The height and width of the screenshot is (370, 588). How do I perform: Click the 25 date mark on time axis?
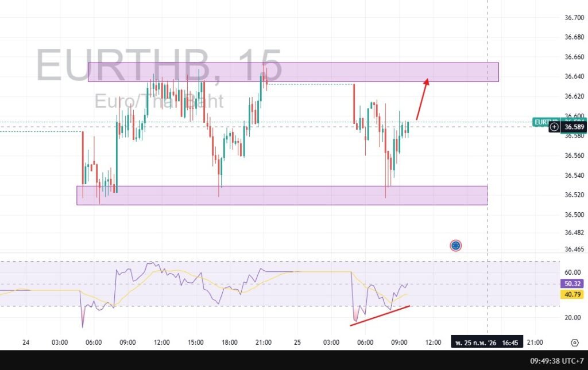(x=297, y=342)
